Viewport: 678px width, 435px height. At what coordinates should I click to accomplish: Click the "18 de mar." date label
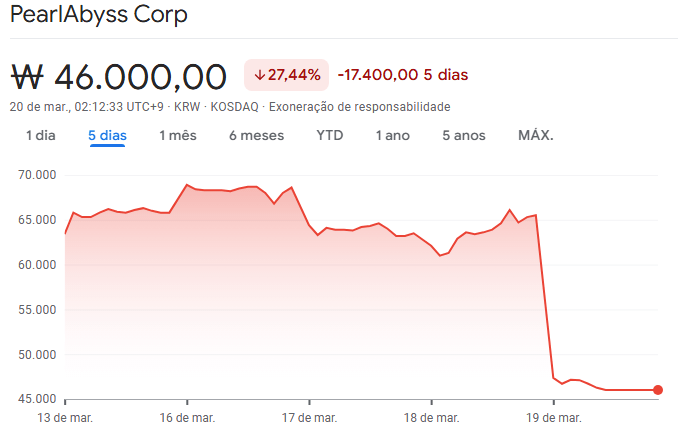pos(432,417)
